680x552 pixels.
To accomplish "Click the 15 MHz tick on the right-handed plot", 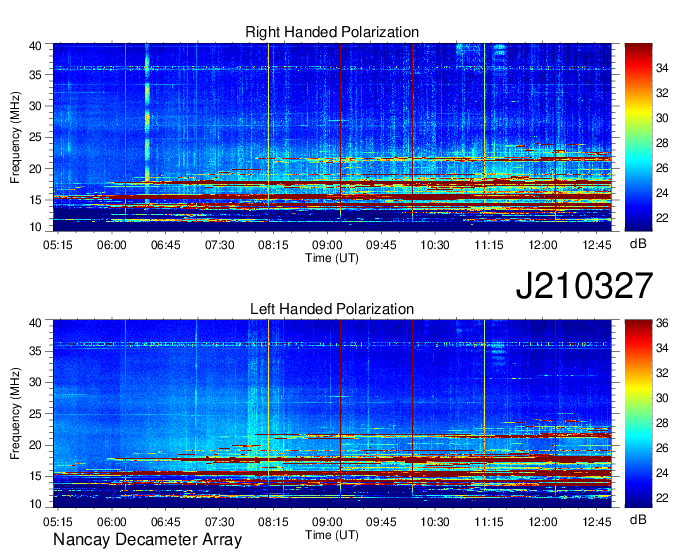I will coord(36,200).
